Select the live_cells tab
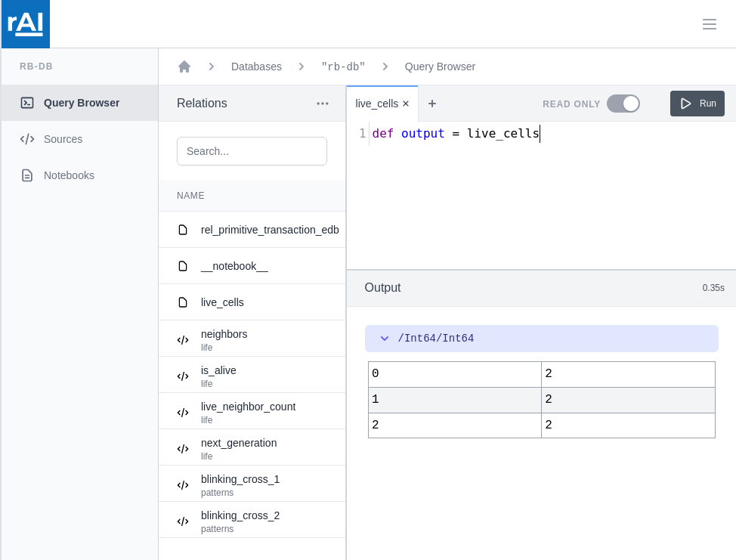736x560 pixels. click(376, 104)
